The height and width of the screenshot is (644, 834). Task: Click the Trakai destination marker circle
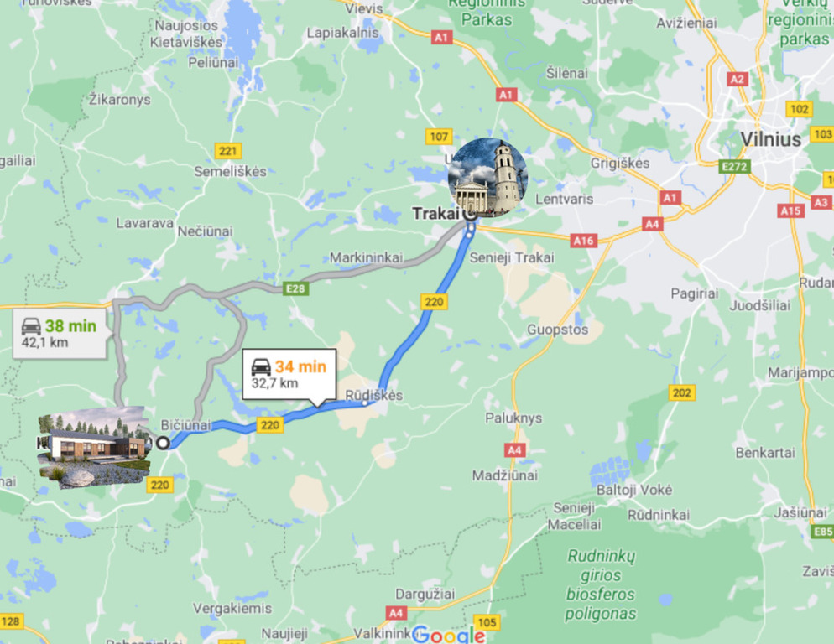pos(470,214)
